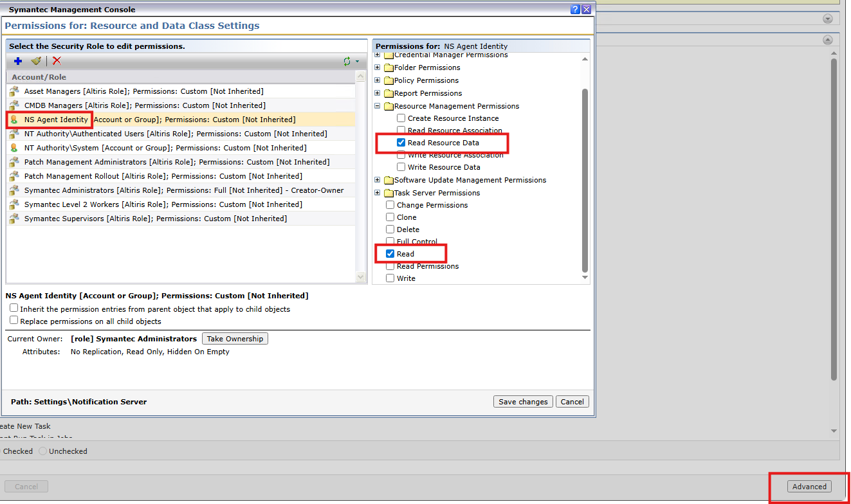Click the Account/Role column header
Viewport: 851px width, 504px height.
pos(180,77)
